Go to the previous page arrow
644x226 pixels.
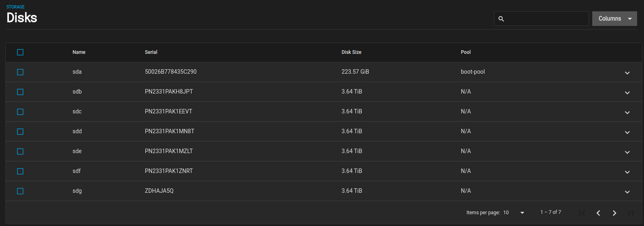598,213
